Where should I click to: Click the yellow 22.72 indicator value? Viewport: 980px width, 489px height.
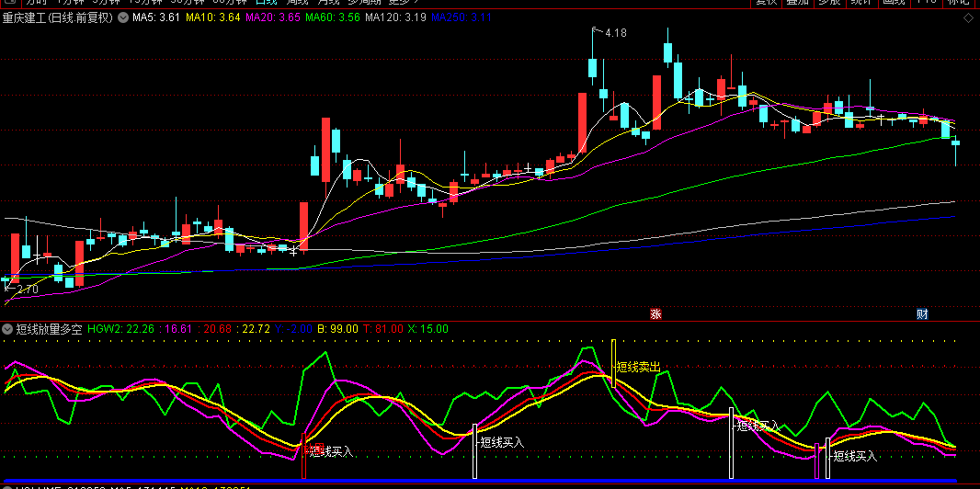click(253, 328)
